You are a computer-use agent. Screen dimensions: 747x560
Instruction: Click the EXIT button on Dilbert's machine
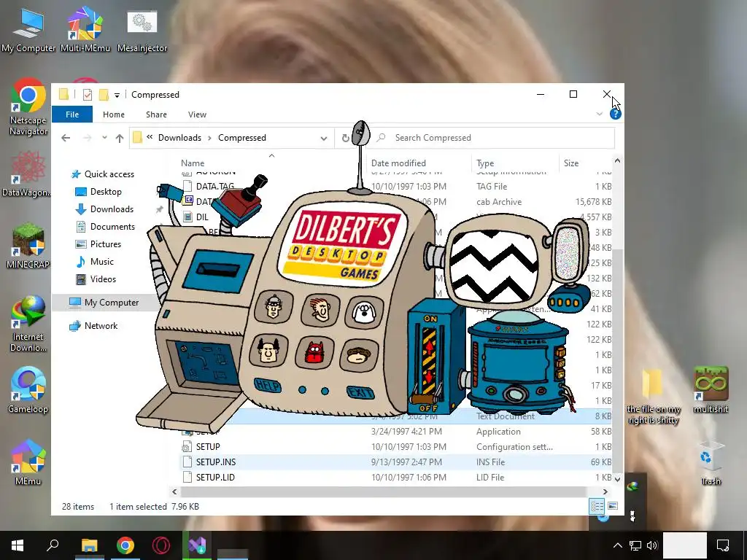point(360,392)
